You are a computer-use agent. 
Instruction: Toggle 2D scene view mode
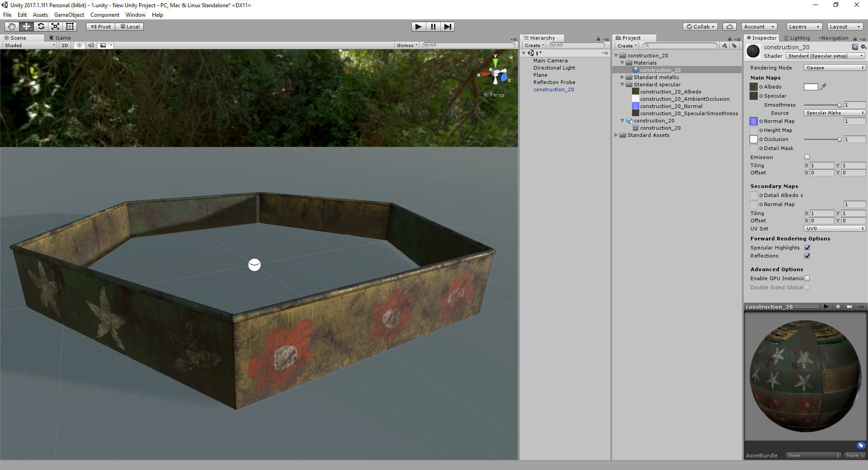point(65,45)
